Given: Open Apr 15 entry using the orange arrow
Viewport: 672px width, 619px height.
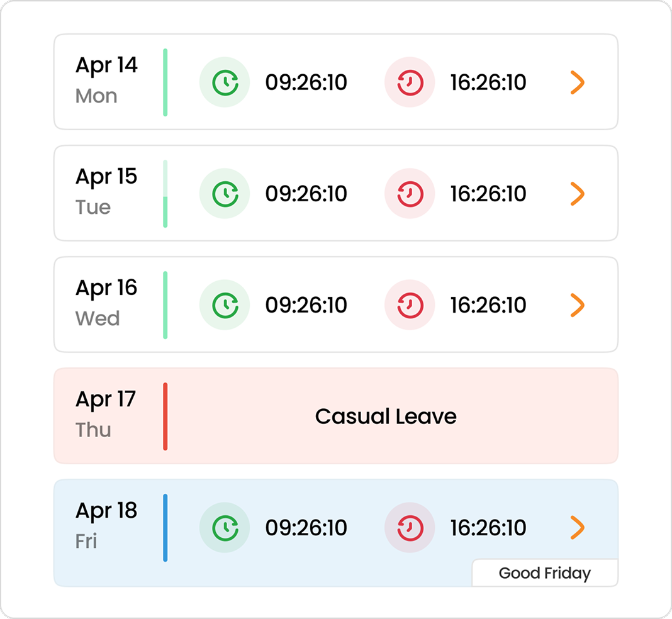Looking at the screenshot, I should 577,194.
